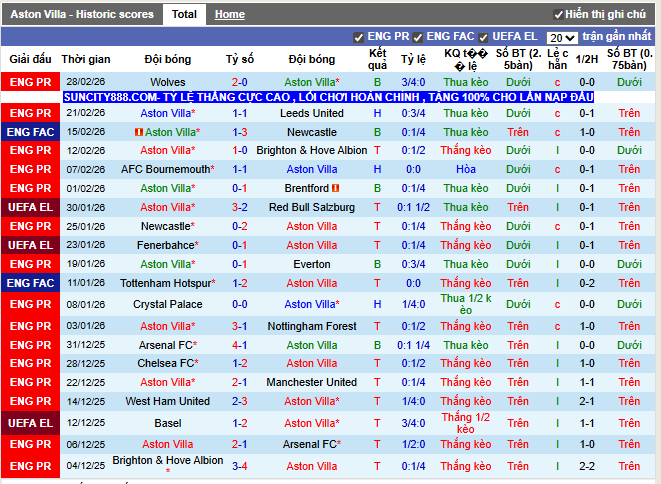
Task: Open the Leeds United team link
Action: pyautogui.click(x=312, y=113)
